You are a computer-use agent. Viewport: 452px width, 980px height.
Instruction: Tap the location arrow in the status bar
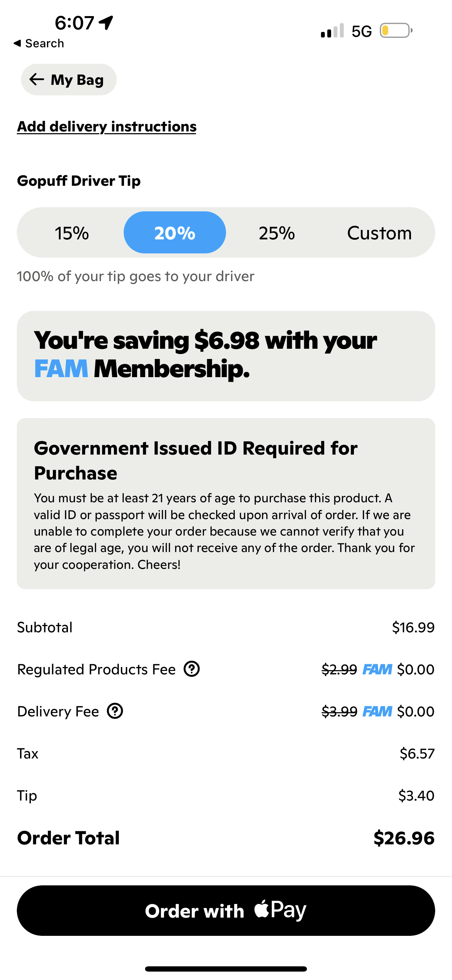105,22
